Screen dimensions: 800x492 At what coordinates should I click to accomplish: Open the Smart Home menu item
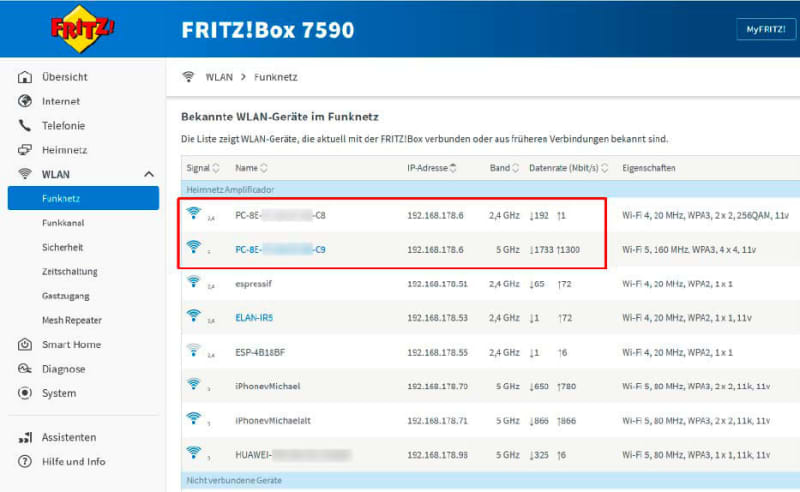tap(71, 345)
